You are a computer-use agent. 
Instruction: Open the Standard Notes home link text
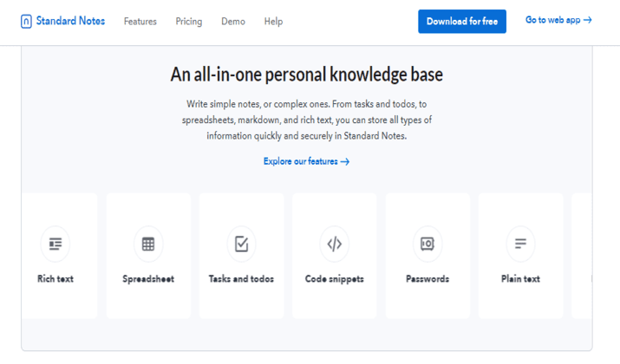70,21
